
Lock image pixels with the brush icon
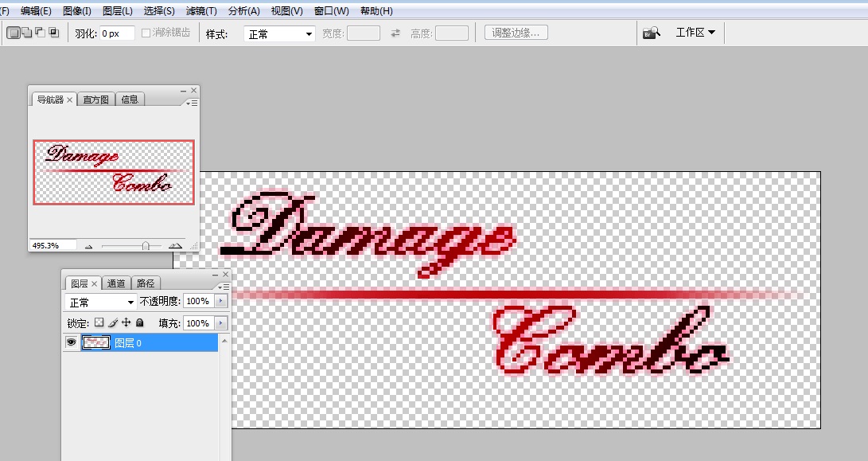113,322
